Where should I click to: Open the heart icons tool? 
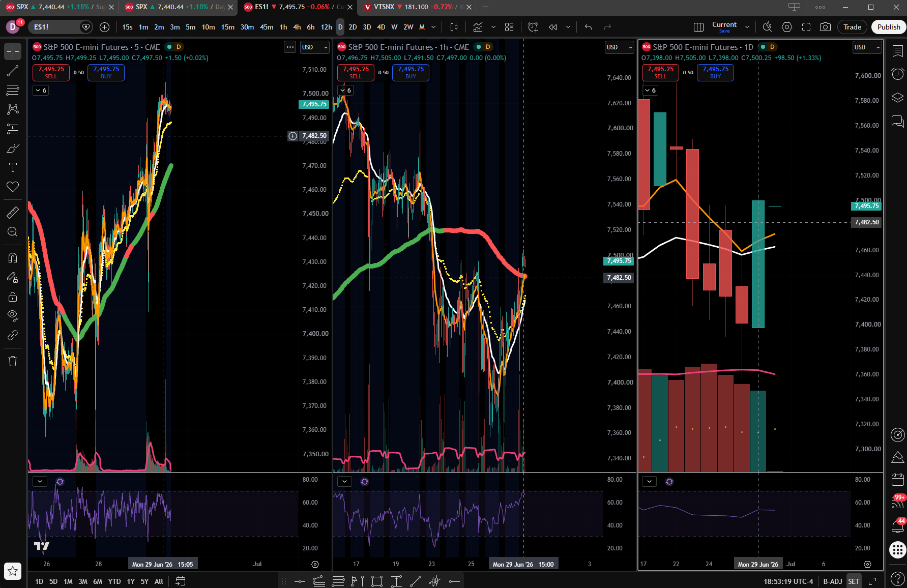(x=13, y=187)
